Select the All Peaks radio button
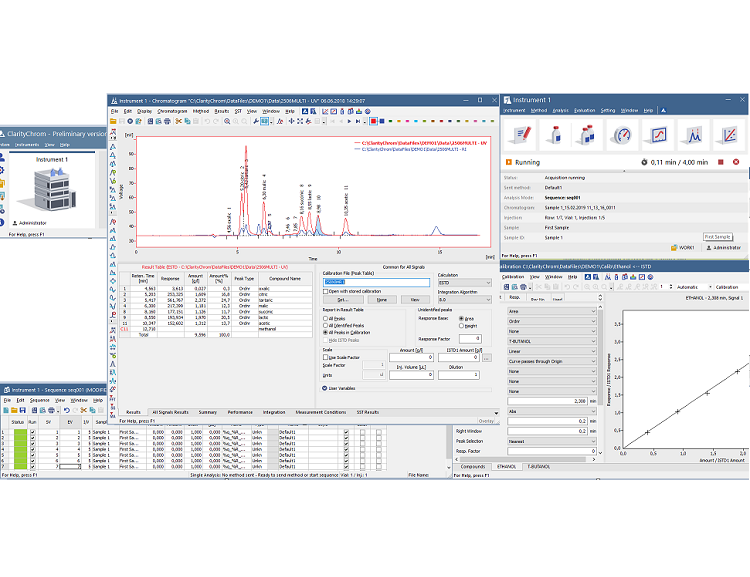The height and width of the screenshot is (577, 750). click(326, 318)
